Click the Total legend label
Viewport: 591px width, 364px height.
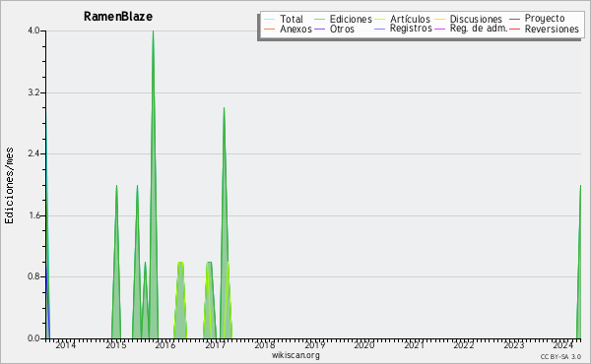(292, 19)
